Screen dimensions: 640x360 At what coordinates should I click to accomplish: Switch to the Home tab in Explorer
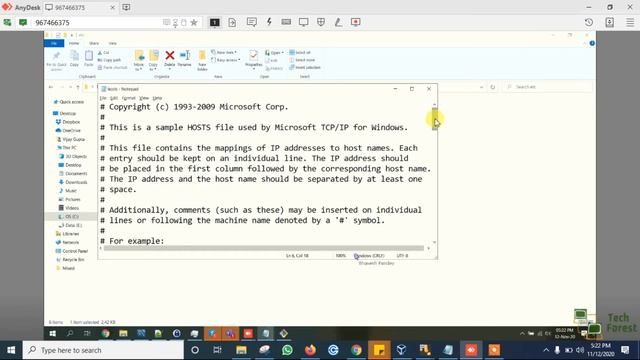[74, 43]
